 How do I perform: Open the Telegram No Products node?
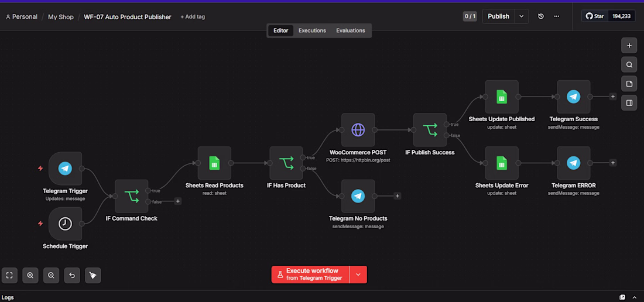point(358,196)
